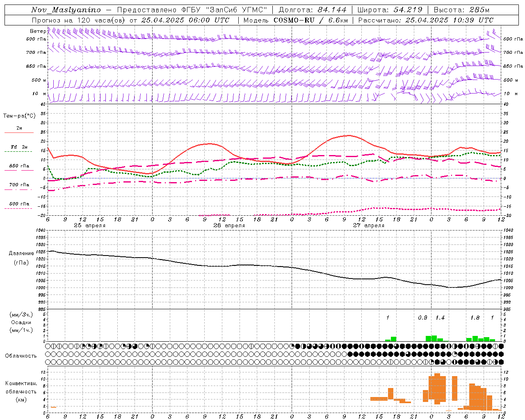
Task: Click the station name Nov_Maslyanino
Action: (x=66, y=10)
